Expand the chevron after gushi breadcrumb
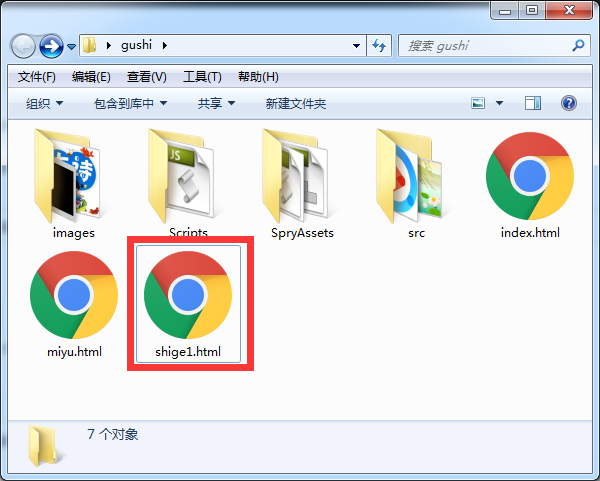Screen dimensions: 600x481 pos(165,46)
